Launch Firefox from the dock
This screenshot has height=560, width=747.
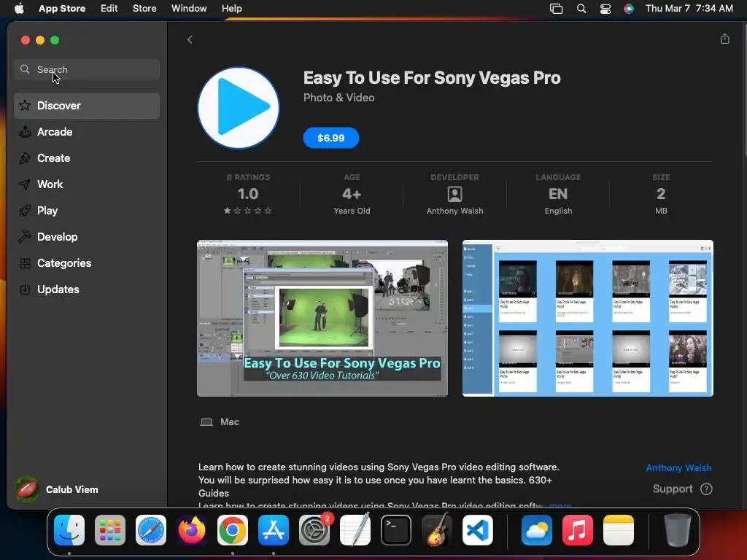tap(192, 530)
